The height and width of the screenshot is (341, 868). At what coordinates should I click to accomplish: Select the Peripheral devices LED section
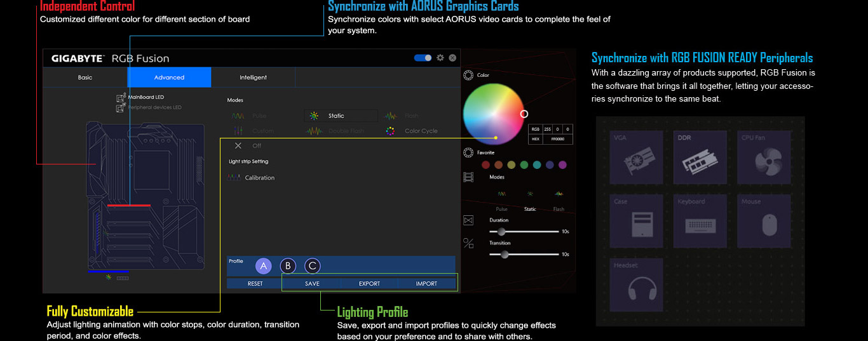149,107
